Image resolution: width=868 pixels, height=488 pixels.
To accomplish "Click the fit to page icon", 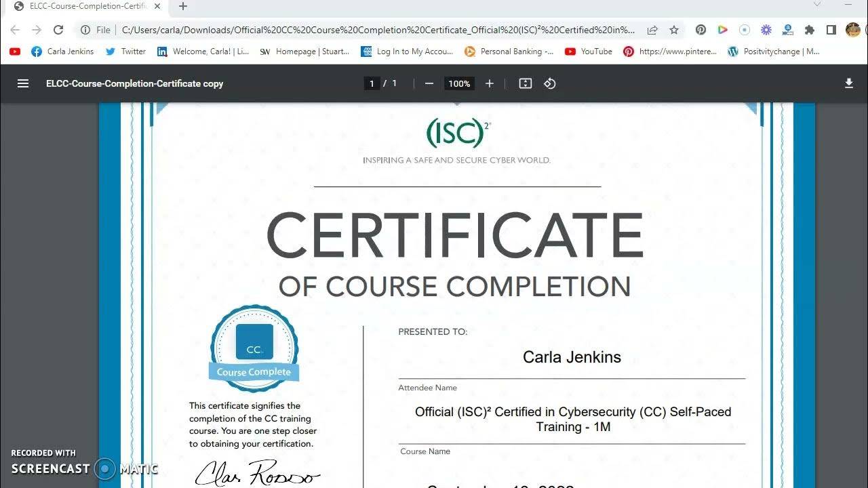I will [x=525, y=83].
